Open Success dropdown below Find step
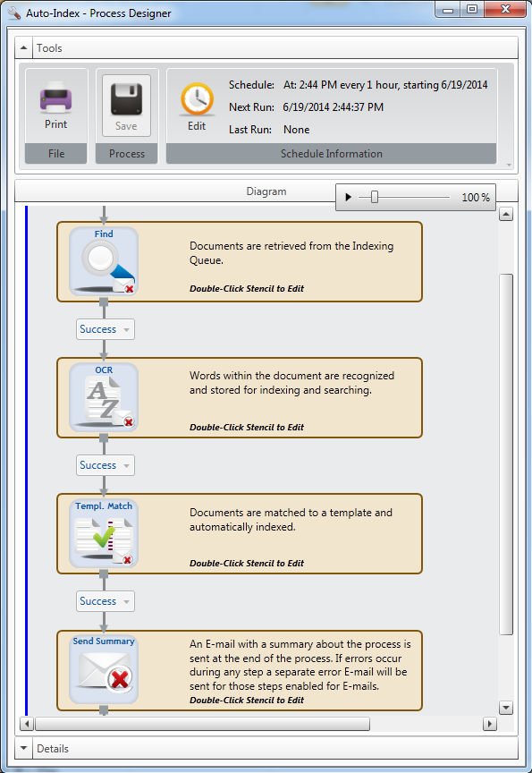 click(106, 329)
